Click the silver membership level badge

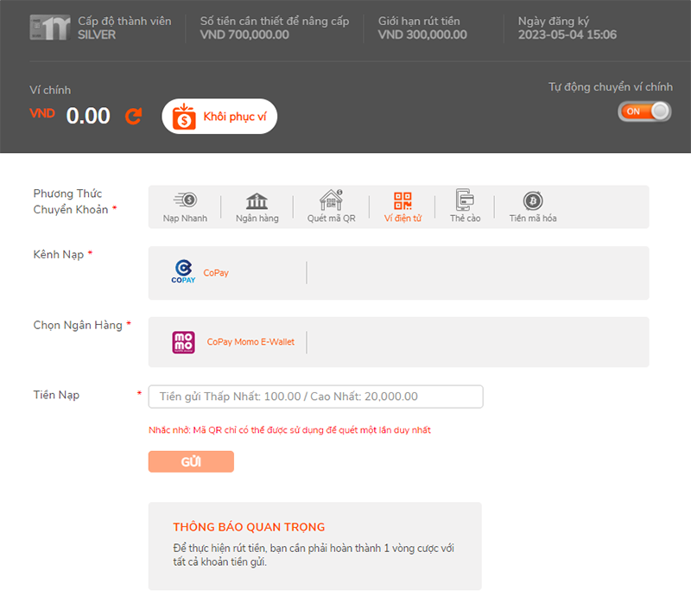pos(48,28)
